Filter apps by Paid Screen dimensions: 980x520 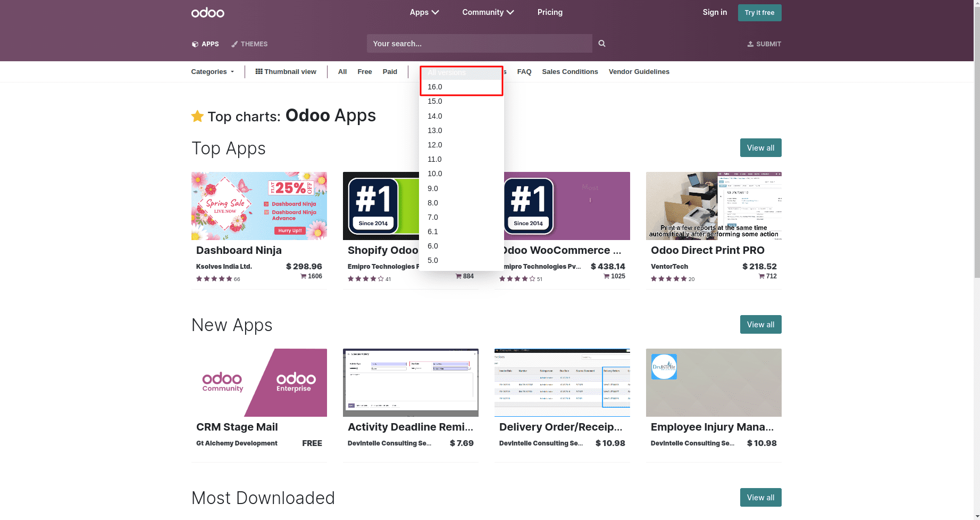pyautogui.click(x=390, y=72)
